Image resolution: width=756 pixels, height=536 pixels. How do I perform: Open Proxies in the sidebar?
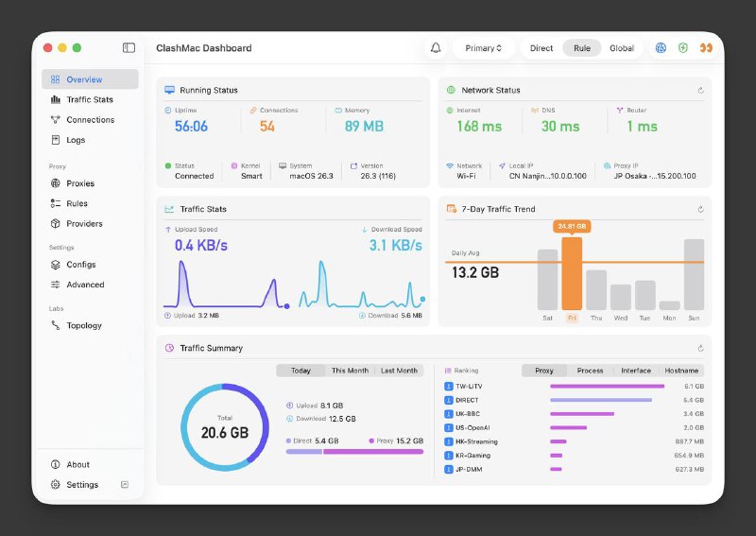tap(80, 183)
